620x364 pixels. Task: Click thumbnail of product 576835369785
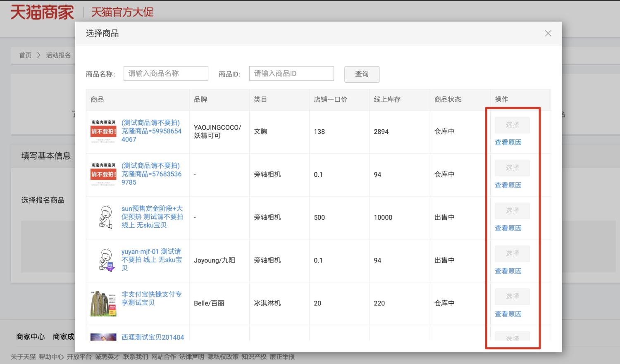tap(103, 174)
